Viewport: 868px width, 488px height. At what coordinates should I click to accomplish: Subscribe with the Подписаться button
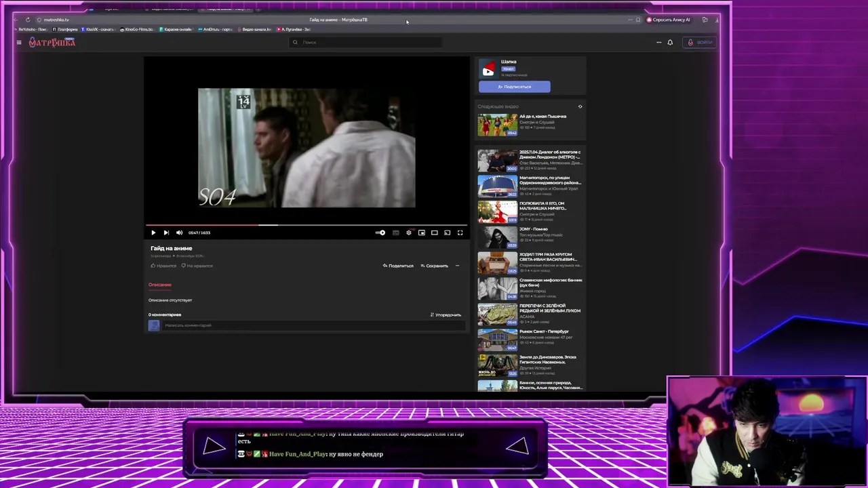(x=514, y=87)
